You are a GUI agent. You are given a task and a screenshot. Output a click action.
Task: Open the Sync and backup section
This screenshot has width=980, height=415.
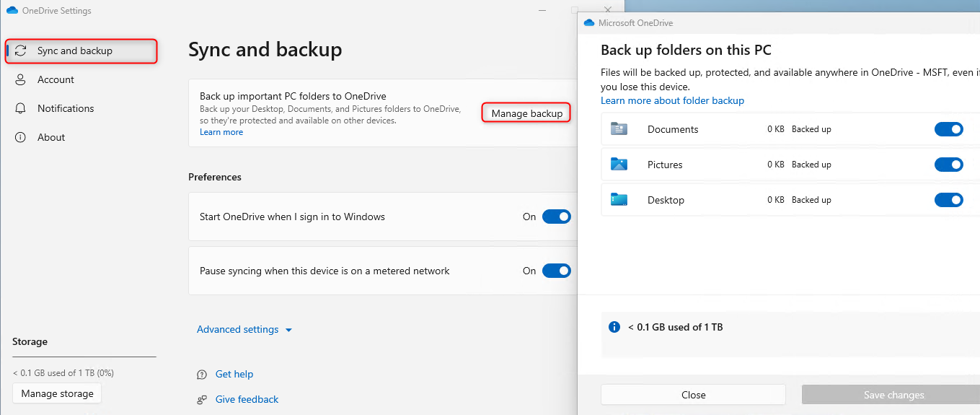tap(81, 51)
